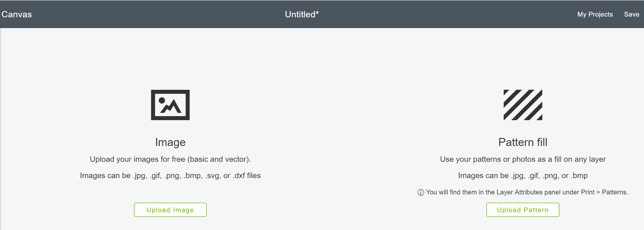The width and height of the screenshot is (644, 230).
Task: Click the Image heading text
Action: [170, 142]
